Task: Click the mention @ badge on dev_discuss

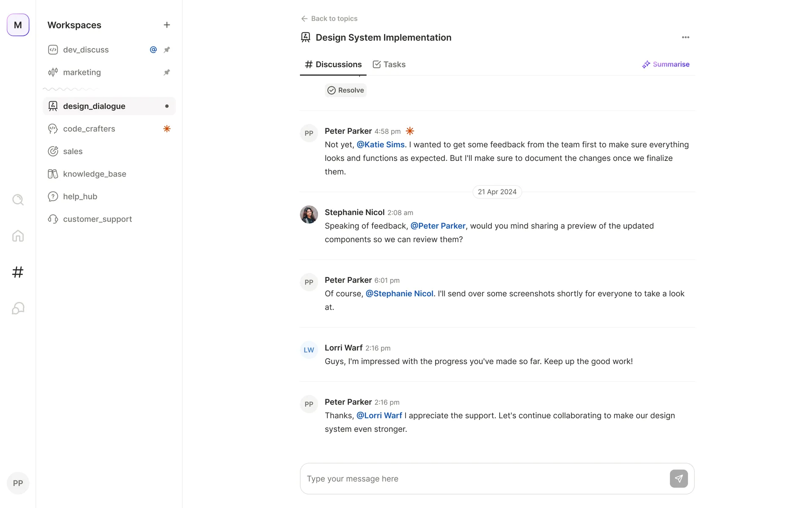Action: (153, 50)
